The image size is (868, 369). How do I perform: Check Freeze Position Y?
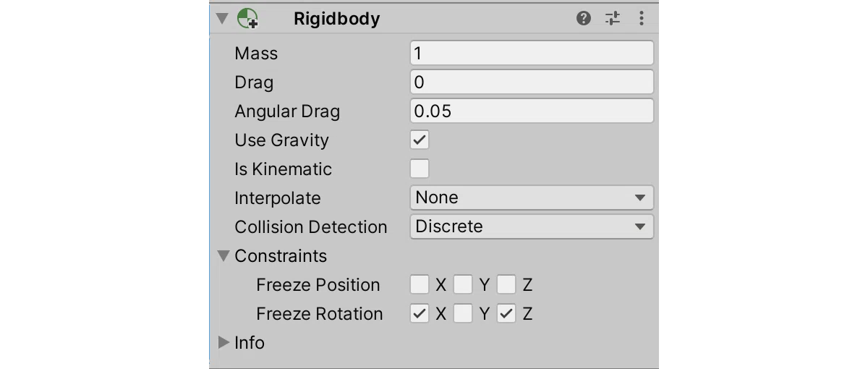(463, 284)
